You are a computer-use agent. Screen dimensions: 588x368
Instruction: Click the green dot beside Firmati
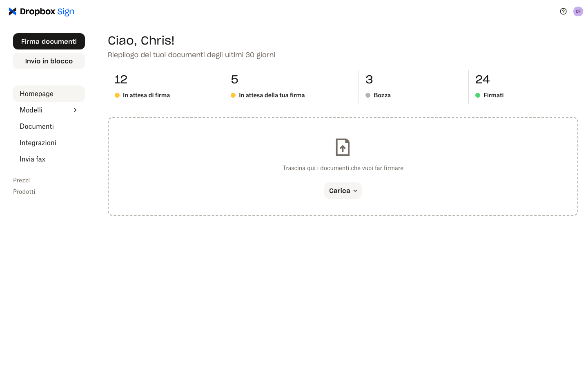click(x=477, y=95)
